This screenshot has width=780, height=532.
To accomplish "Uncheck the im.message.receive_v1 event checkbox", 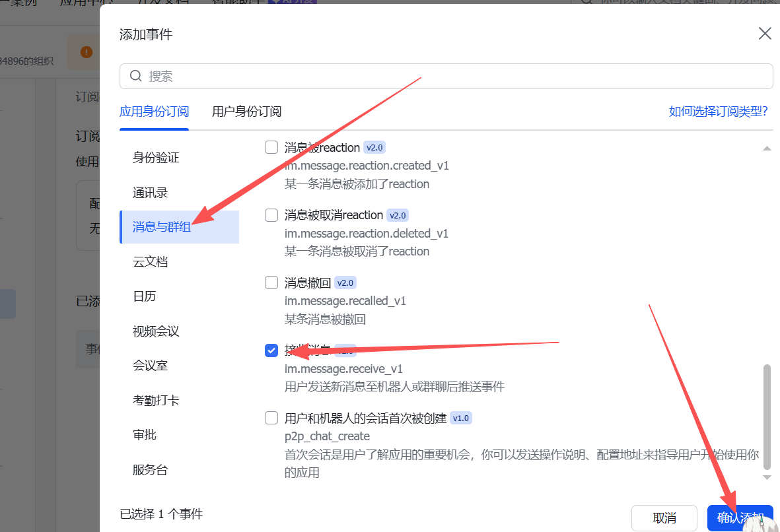I will click(271, 350).
